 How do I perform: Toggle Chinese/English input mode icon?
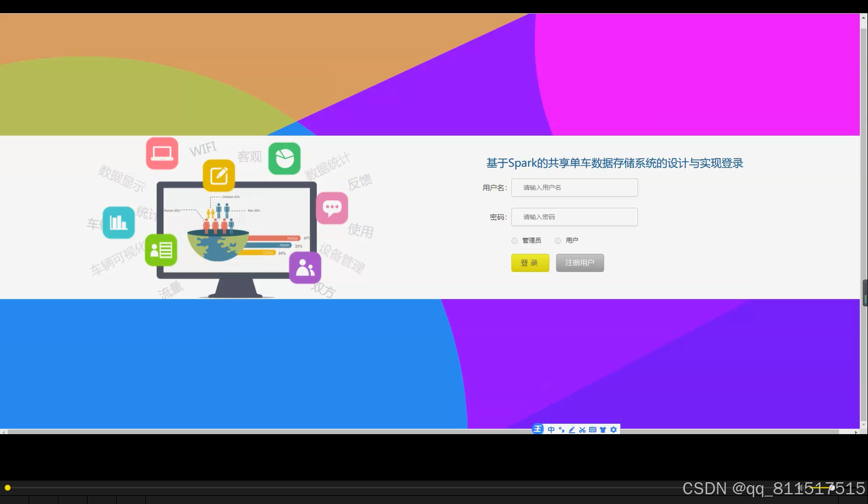tap(551, 430)
